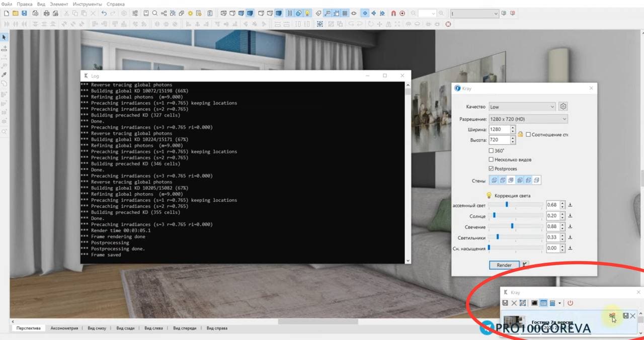Open the Разрешение dropdown 1280 x 720 (HD)
Viewport: 644px width, 340px height.
528,119
